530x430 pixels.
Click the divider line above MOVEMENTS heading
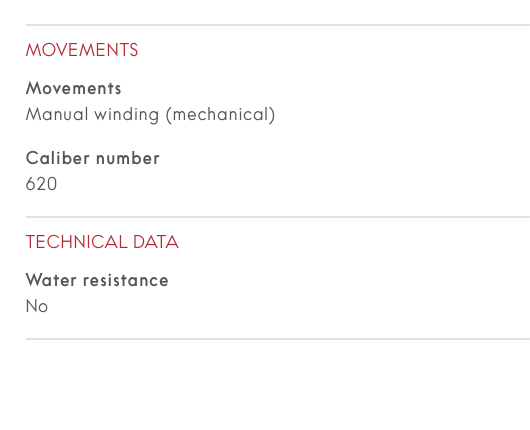(x=278, y=25)
